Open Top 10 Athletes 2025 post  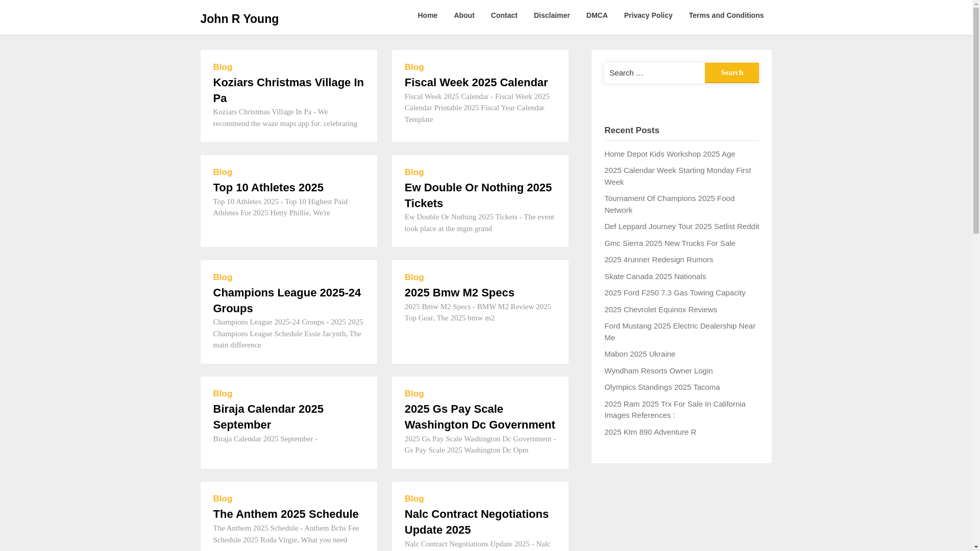click(x=268, y=187)
